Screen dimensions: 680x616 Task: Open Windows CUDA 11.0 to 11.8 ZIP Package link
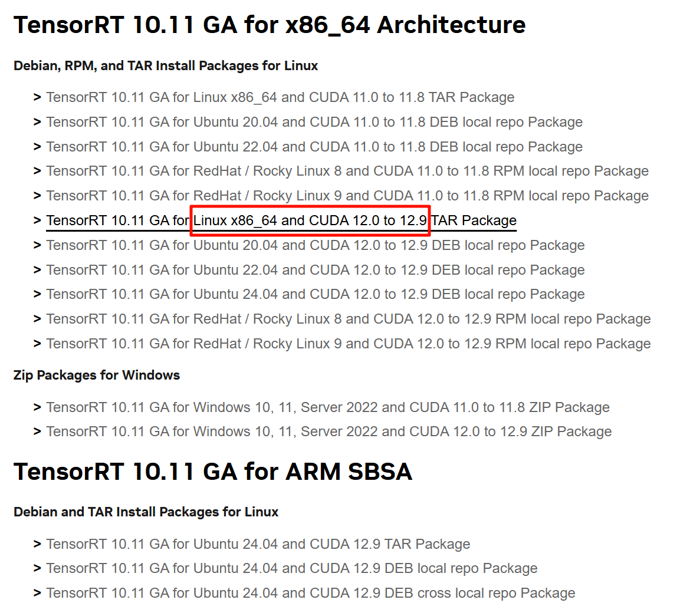pyautogui.click(x=328, y=407)
